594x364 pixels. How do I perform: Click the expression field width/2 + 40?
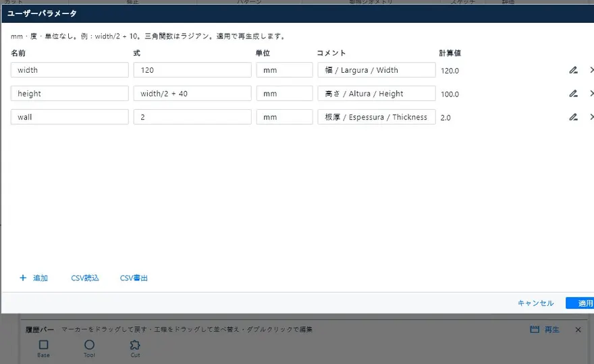click(192, 94)
